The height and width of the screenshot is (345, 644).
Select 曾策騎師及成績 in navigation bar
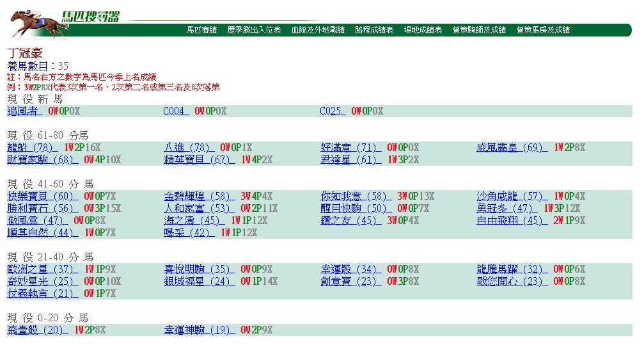(479, 30)
